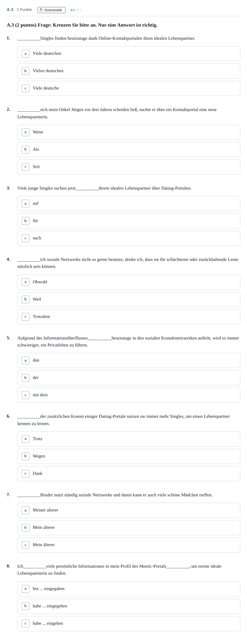Click the 'b' letter box beside 'Vielen deutschen'
This screenshot has width=247, height=644.
point(25,71)
